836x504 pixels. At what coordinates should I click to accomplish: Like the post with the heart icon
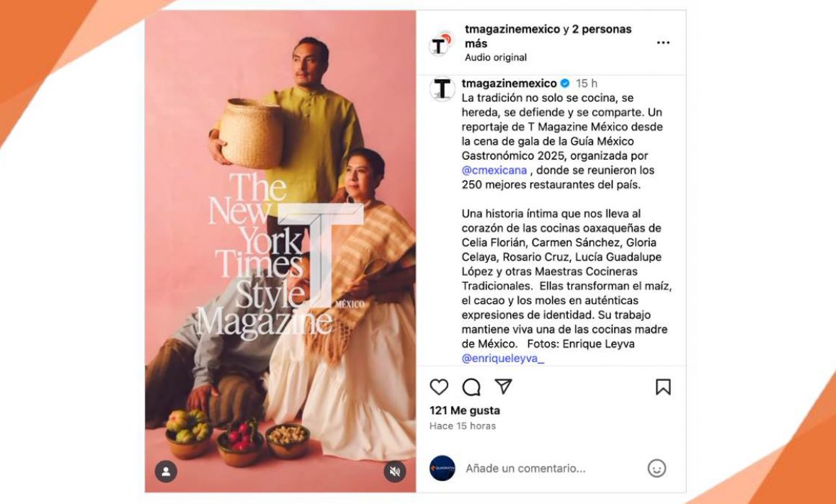click(x=439, y=387)
